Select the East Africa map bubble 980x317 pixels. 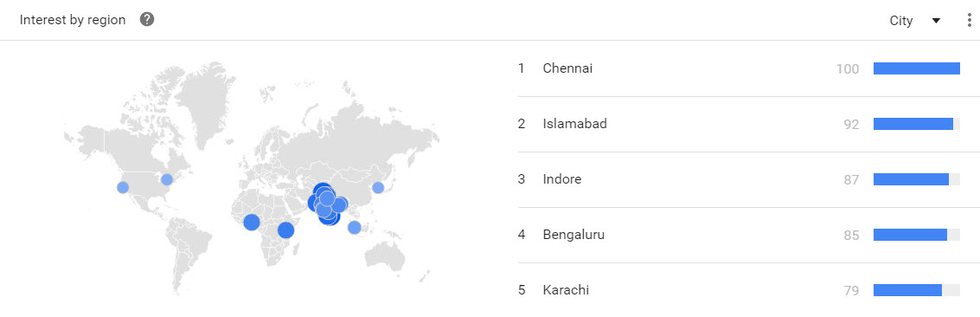[285, 230]
